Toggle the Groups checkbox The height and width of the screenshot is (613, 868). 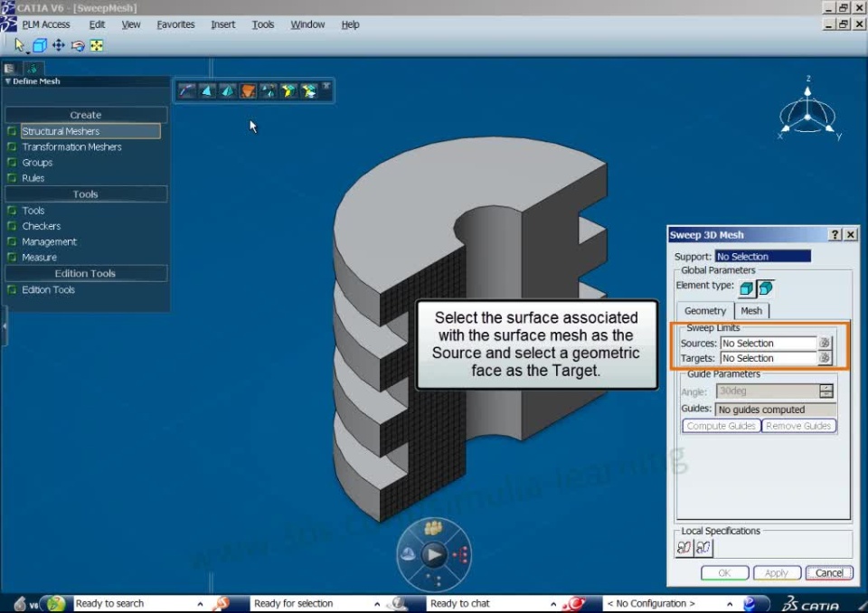(x=12, y=162)
